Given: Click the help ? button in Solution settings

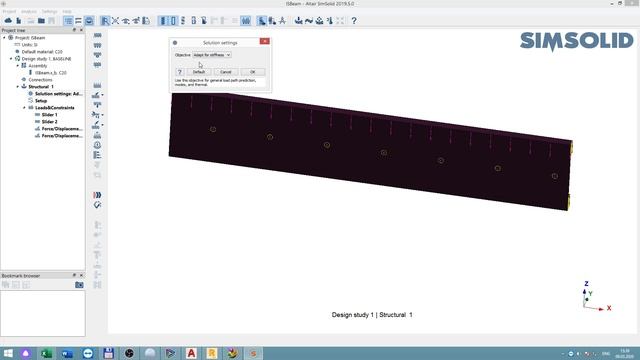Looking at the screenshot, I should click(180, 72).
